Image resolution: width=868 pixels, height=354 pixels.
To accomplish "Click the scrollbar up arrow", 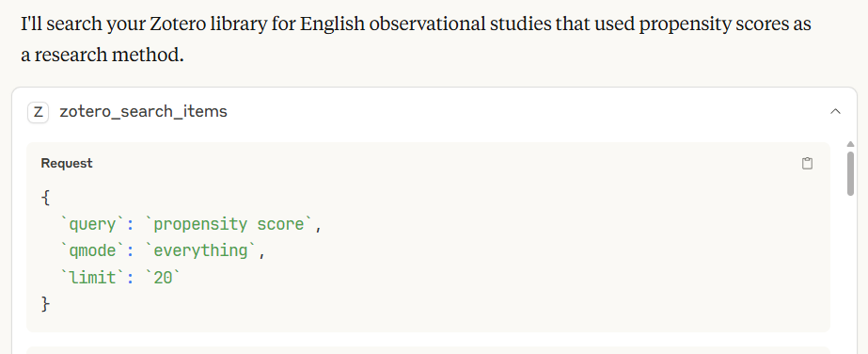I will tap(850, 145).
